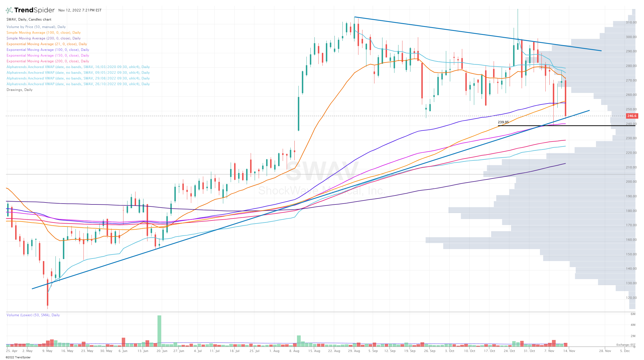Click the 300.00 price axis label

pos(631,37)
